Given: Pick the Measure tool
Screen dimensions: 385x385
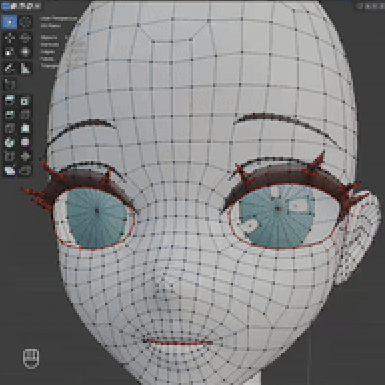Looking at the screenshot, I should [25, 68].
